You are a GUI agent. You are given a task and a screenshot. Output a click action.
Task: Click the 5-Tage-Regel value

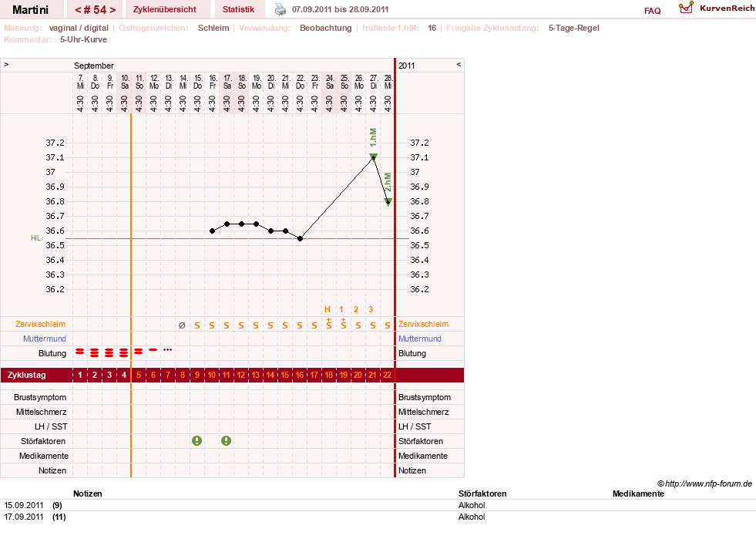(x=574, y=28)
